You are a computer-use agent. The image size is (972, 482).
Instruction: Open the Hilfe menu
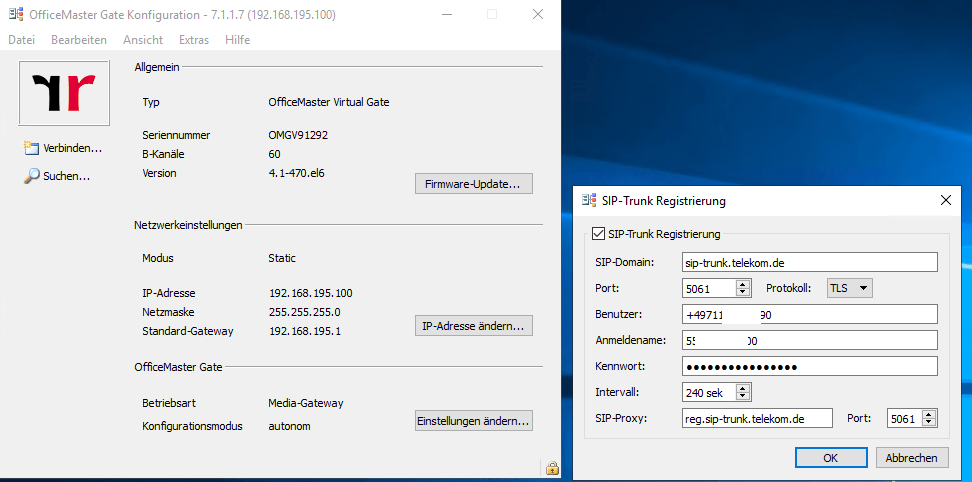coord(237,40)
